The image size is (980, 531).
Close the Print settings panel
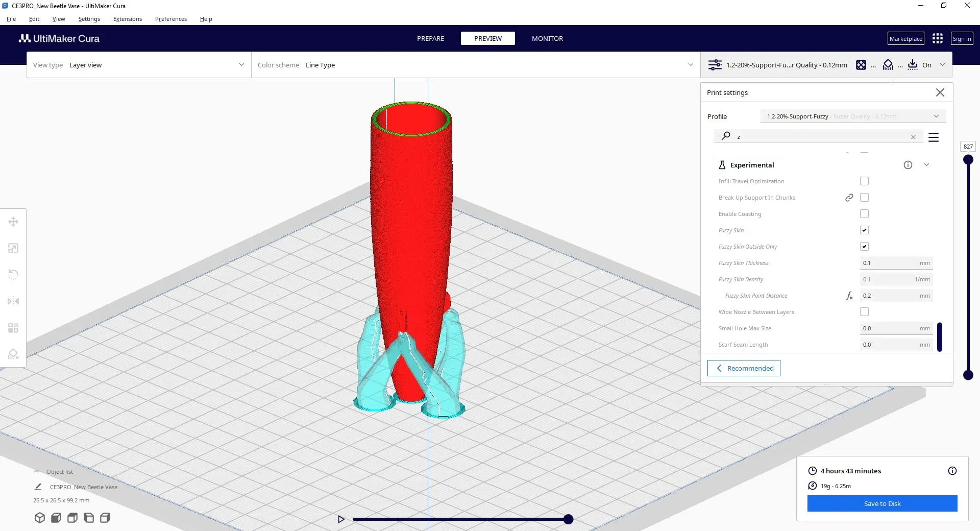(x=940, y=92)
